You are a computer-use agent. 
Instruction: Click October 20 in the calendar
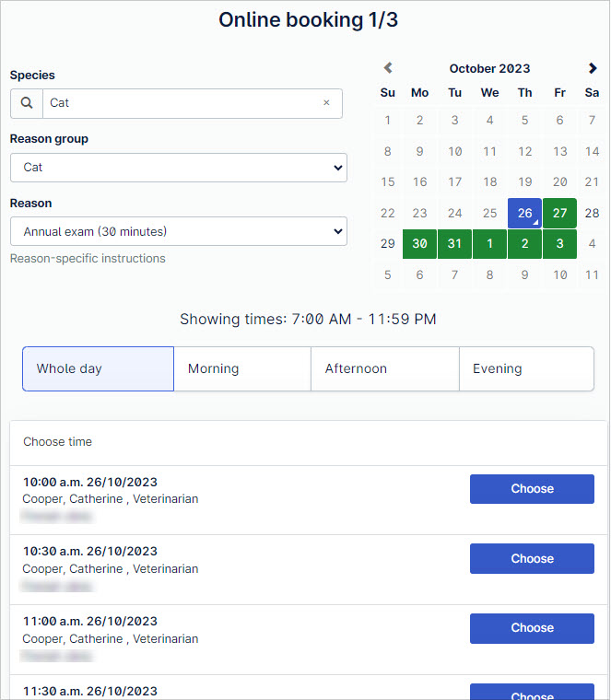tap(559, 182)
